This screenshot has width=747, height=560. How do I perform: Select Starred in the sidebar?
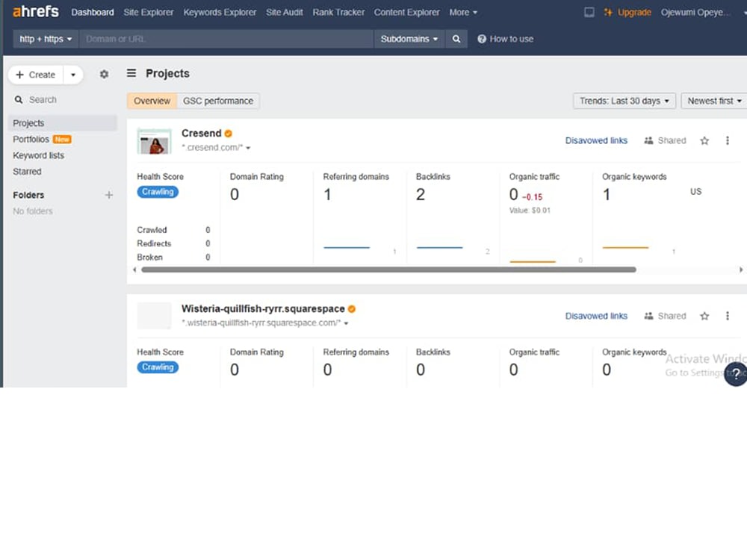click(27, 172)
